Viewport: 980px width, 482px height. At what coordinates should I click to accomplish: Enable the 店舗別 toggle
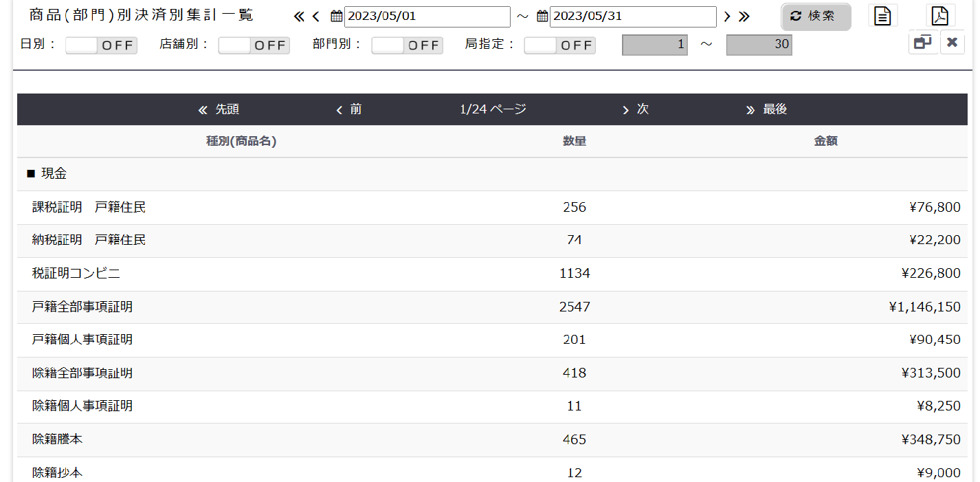coord(254,45)
